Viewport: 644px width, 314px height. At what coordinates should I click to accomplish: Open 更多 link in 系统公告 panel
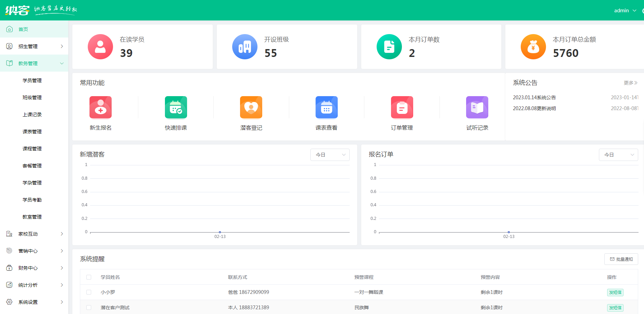click(x=630, y=83)
